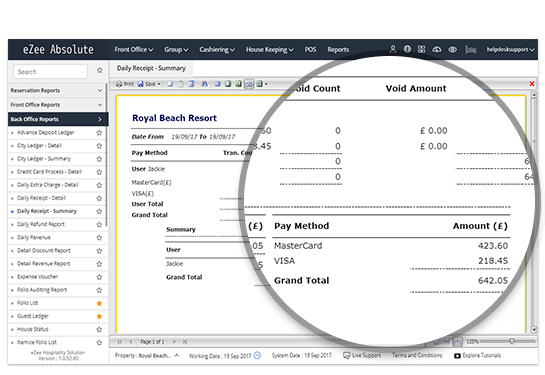Star the Advance Deposit Ledger report
The image size is (545, 375).
point(99,132)
